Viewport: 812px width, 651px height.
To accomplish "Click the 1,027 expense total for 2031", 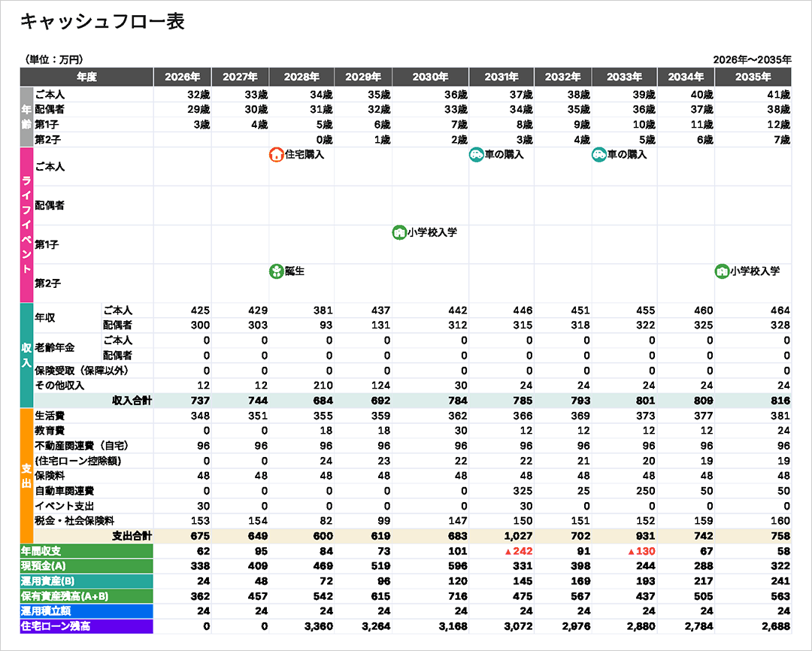I will tap(518, 536).
